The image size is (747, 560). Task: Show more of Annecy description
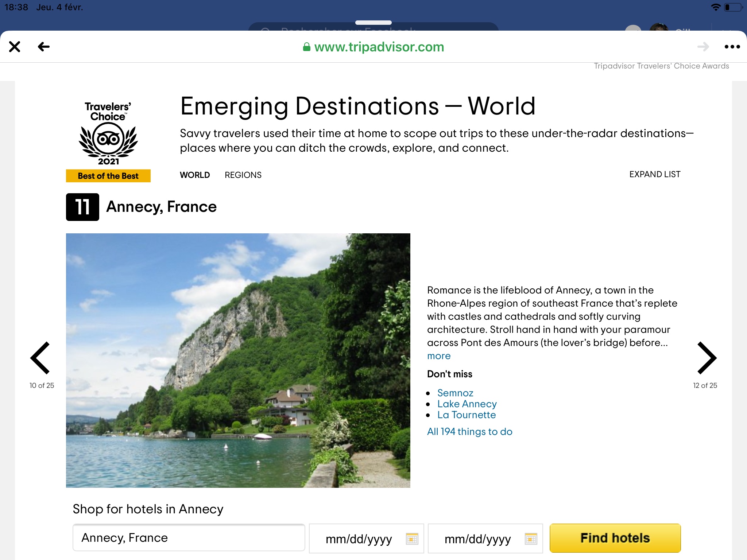click(439, 356)
